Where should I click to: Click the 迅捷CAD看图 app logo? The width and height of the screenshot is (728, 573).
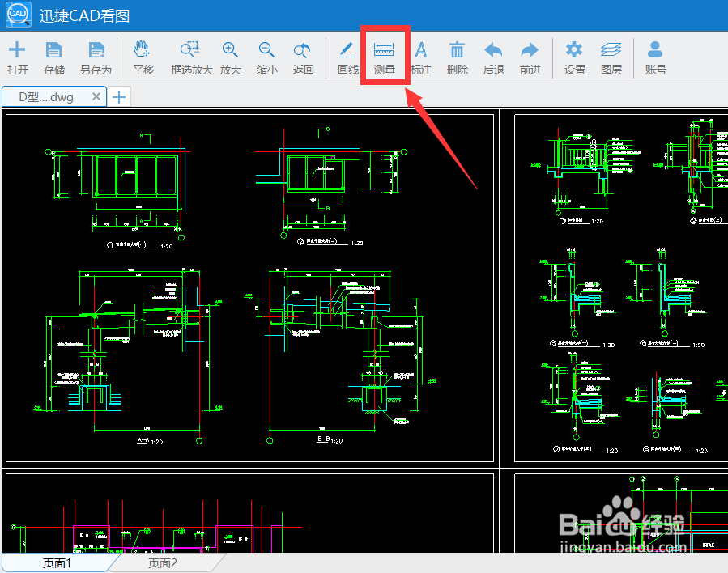[x=19, y=15]
